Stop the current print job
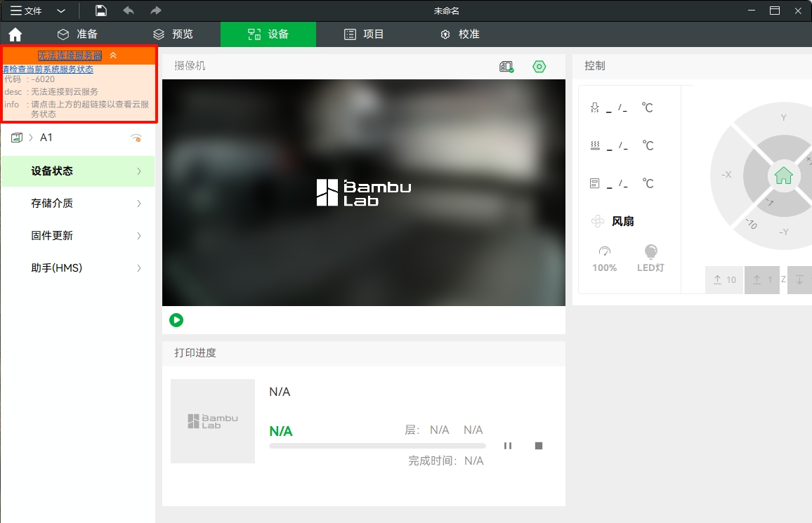812x523 pixels. pos(539,446)
